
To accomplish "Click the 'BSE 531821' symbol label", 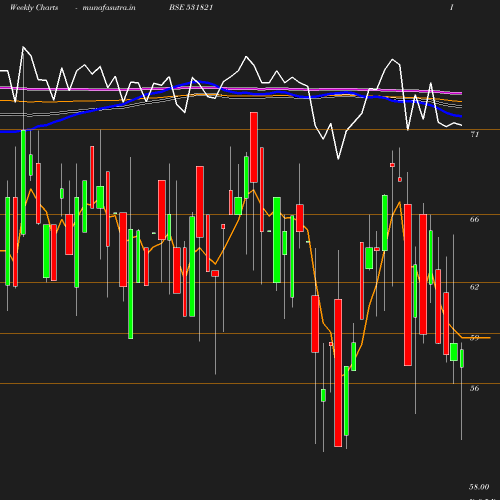I will [191, 8].
